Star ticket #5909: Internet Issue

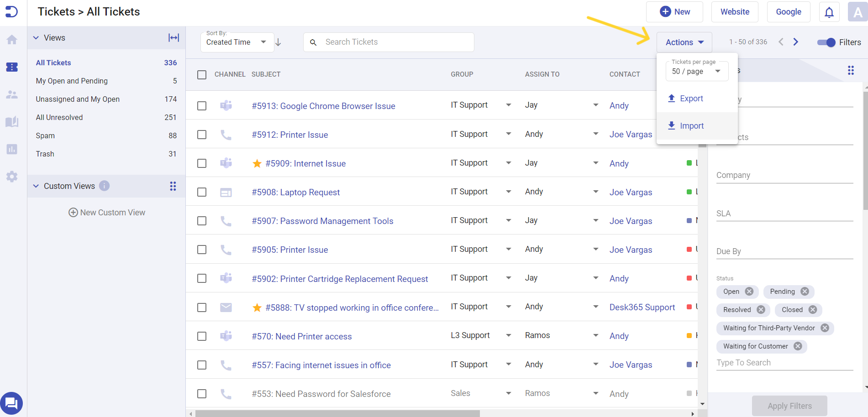click(257, 163)
